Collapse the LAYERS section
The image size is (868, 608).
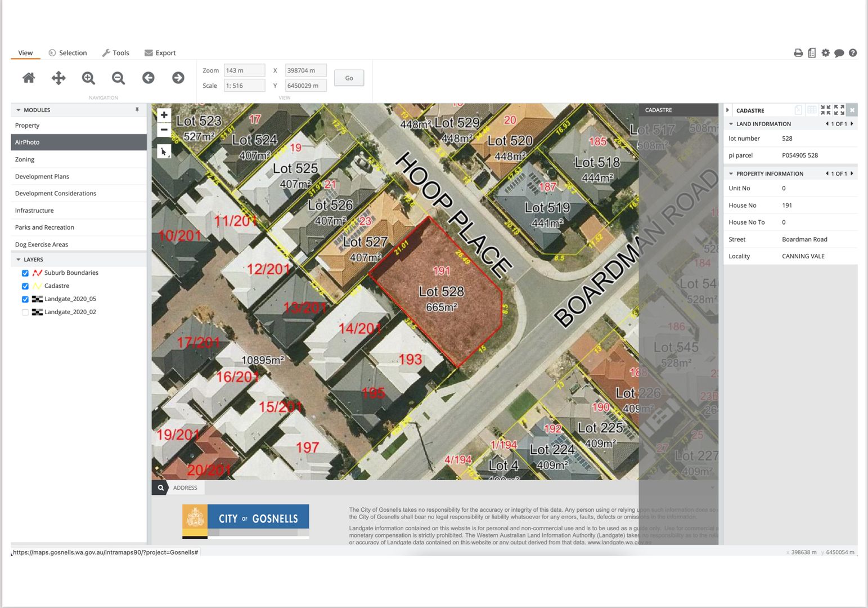coord(19,259)
